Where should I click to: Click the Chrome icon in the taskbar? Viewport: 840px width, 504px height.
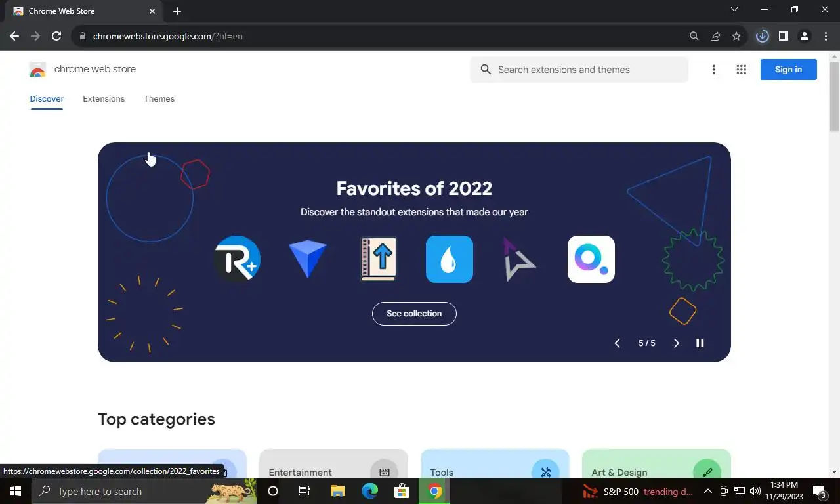click(x=435, y=491)
